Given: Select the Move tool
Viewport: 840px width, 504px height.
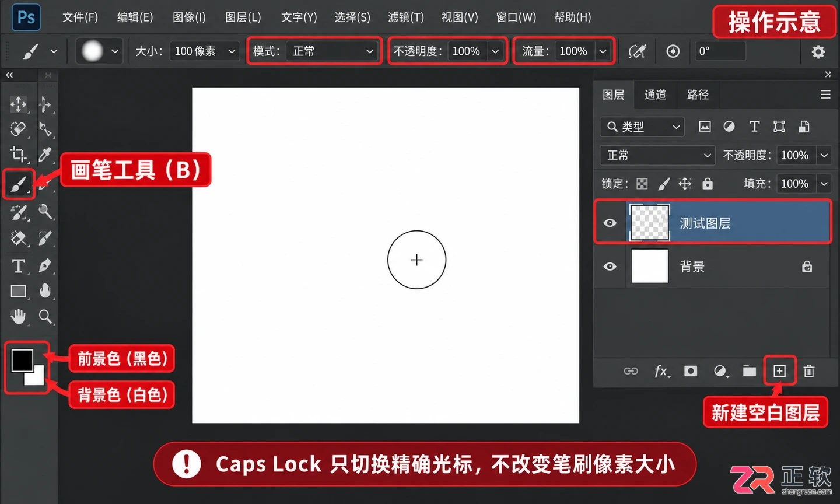Looking at the screenshot, I should (18, 104).
